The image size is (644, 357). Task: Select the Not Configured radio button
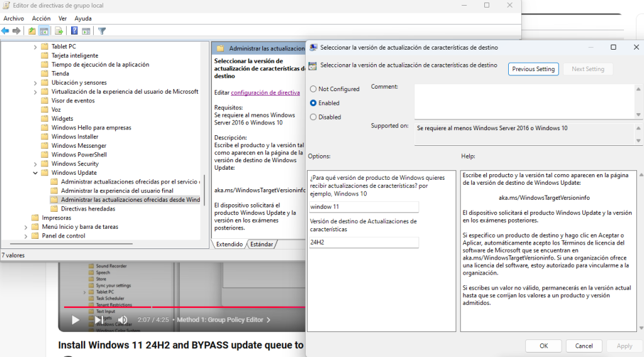point(313,89)
